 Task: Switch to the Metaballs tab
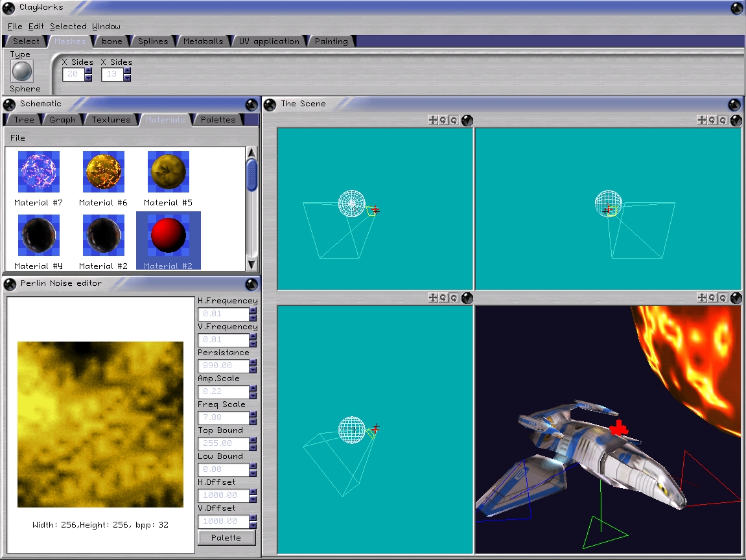coord(203,41)
